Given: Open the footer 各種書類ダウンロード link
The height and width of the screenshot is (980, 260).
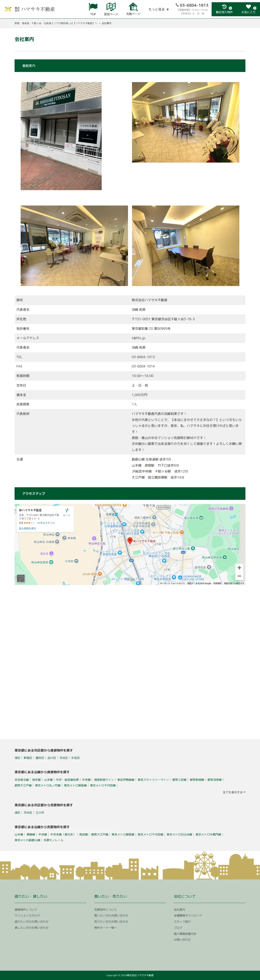Looking at the screenshot, I should pos(188,915).
